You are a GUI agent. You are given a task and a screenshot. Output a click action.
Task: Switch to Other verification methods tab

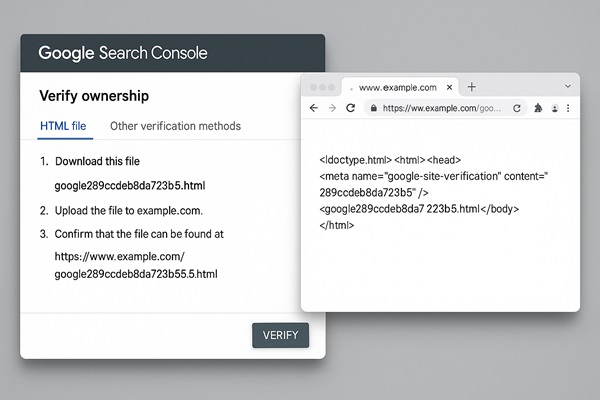(x=175, y=126)
